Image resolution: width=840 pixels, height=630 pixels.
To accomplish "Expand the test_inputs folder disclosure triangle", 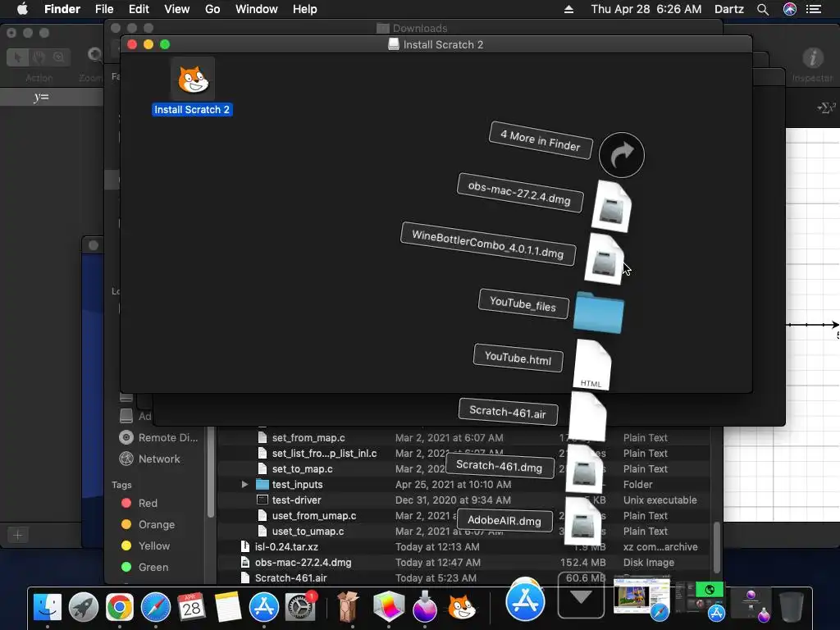I will [x=244, y=484].
